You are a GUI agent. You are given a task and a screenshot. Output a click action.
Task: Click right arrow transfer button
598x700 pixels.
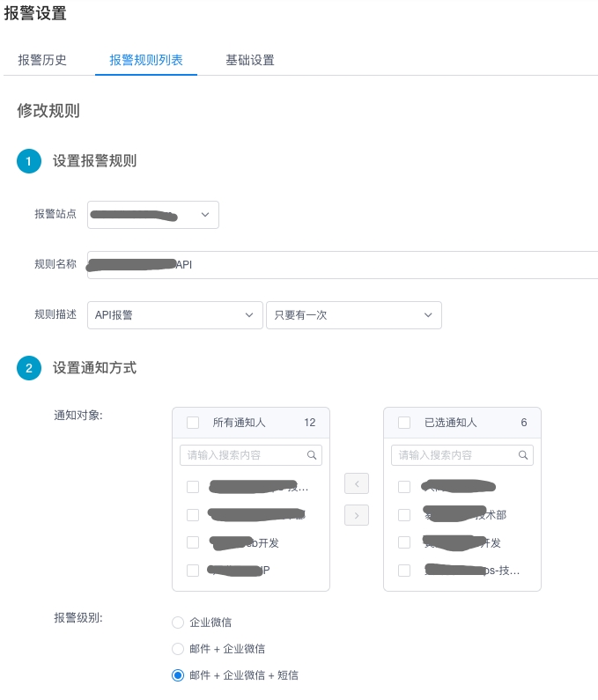(x=356, y=515)
